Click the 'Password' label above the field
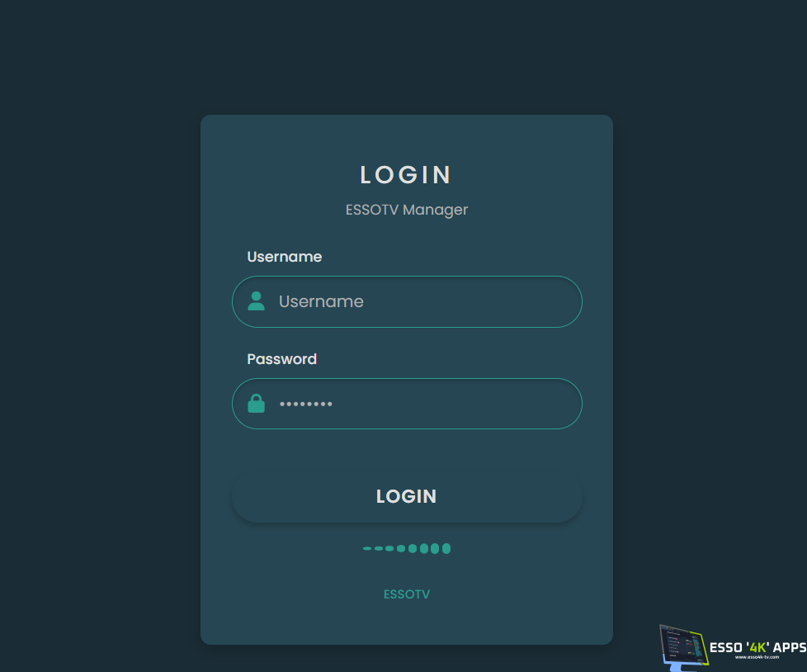 [282, 359]
